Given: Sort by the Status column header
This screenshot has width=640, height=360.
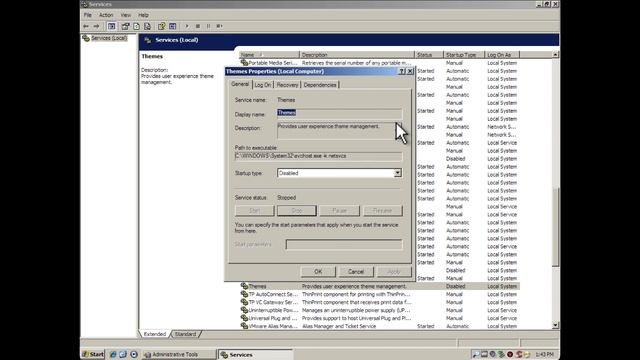Looking at the screenshot, I should coord(429,55).
